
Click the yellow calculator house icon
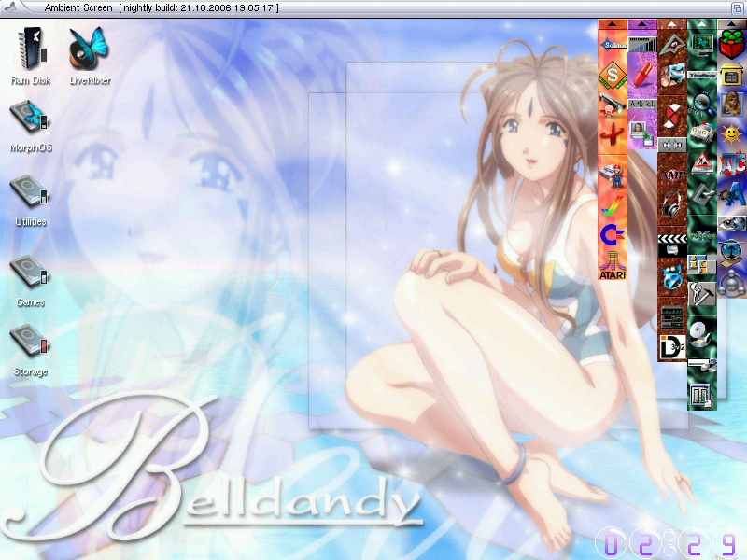732,76
